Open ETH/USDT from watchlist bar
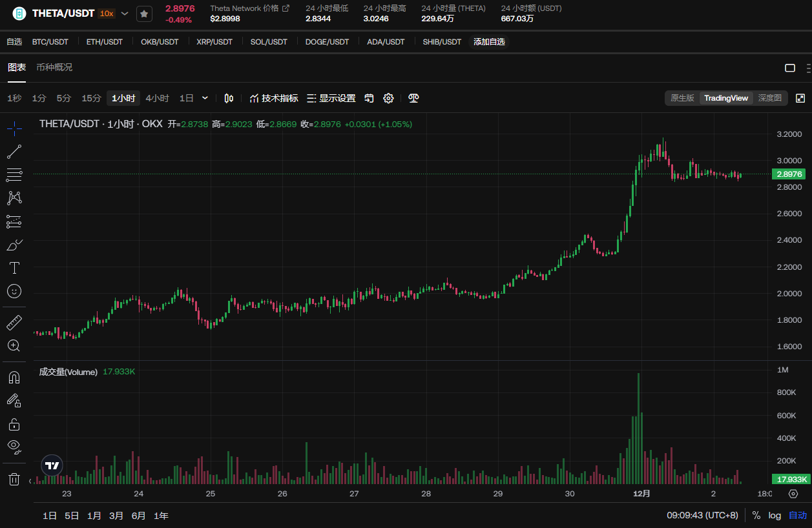 pyautogui.click(x=105, y=42)
